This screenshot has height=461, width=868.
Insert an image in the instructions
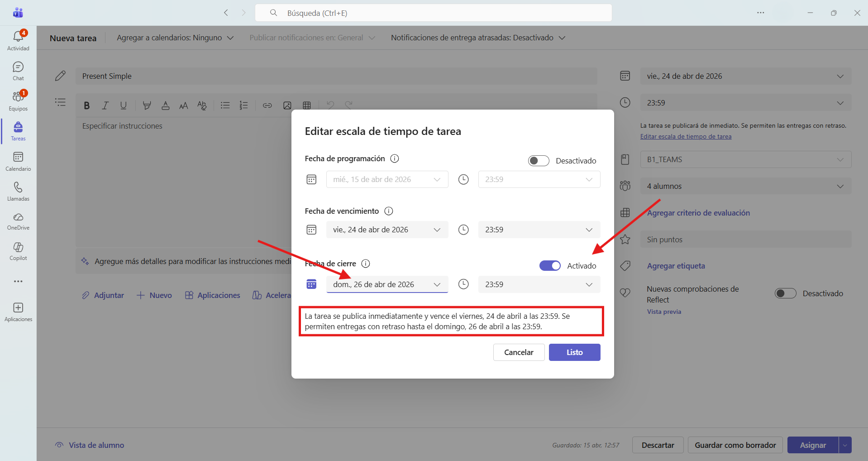pos(287,106)
